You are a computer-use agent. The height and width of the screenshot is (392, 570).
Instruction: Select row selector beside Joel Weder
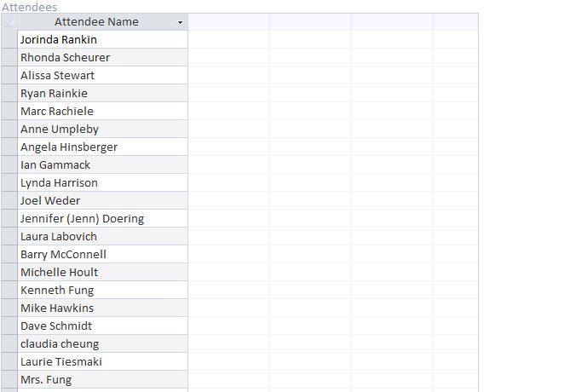9,200
